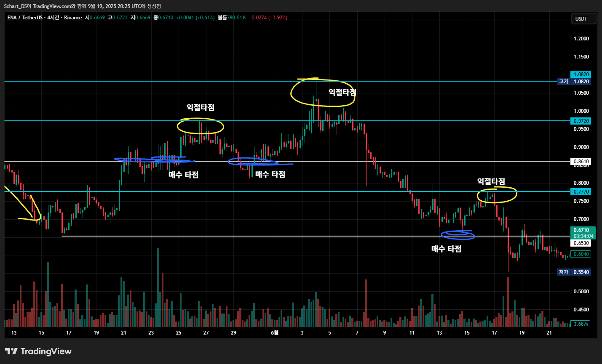Viewport: 602px width, 364px height.
Task: Select the 0.7770 horizontal line price label
Action: click(581, 192)
